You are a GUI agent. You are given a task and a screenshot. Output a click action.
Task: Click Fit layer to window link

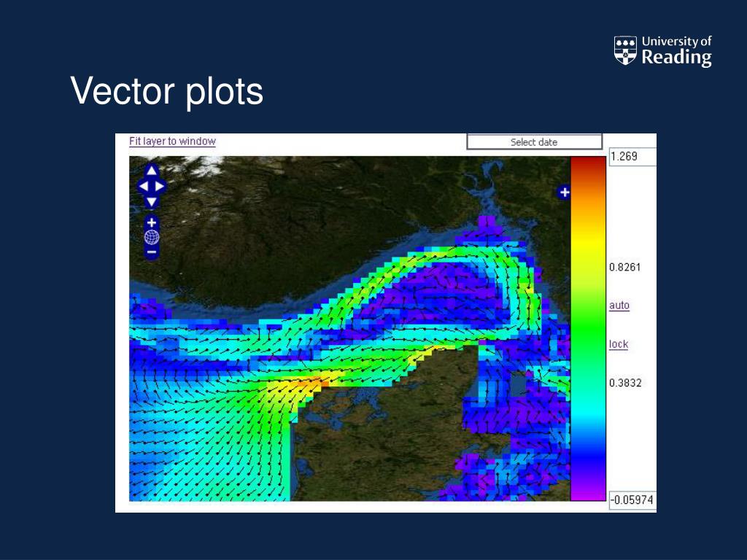(172, 141)
